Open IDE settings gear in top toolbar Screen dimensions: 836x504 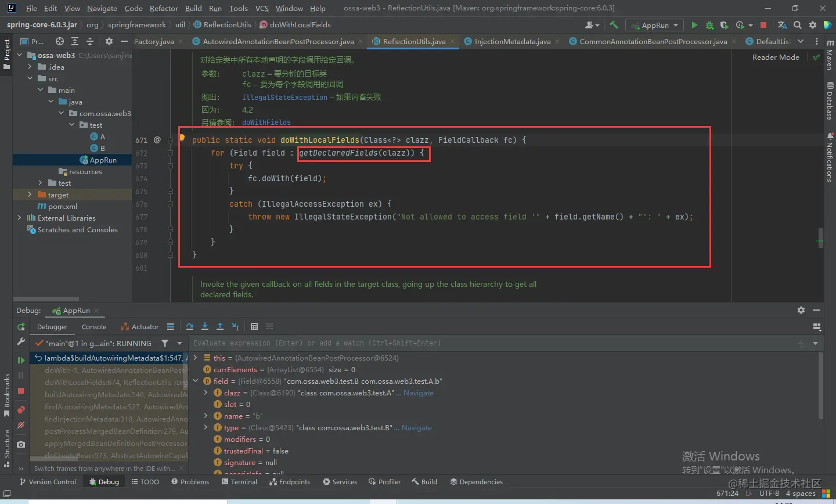tap(813, 25)
